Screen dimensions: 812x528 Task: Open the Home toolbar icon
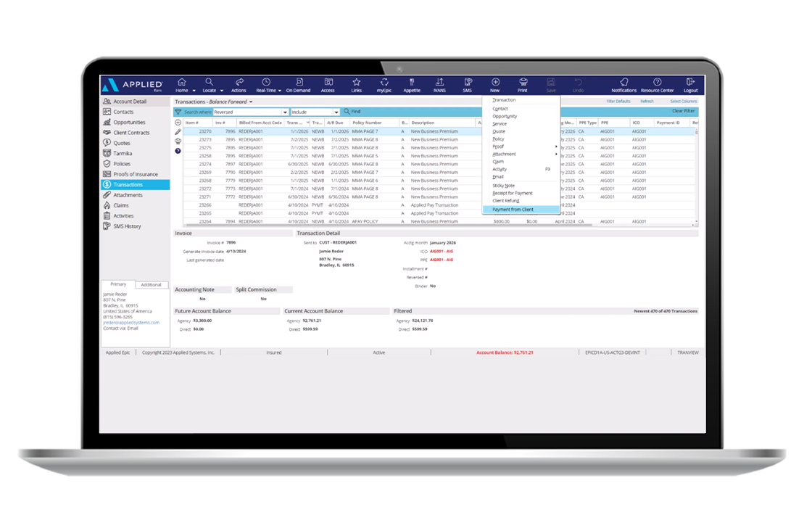(181, 82)
